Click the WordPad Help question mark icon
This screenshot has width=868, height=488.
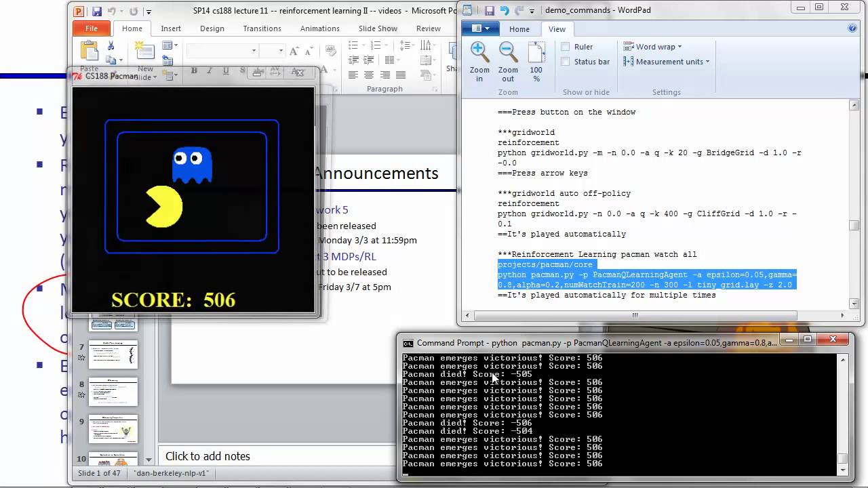852,28
